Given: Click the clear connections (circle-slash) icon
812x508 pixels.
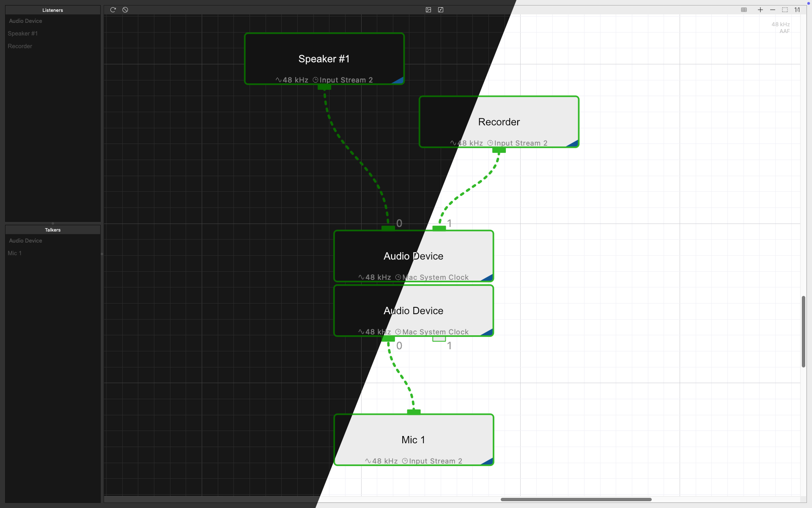Looking at the screenshot, I should pos(125,10).
